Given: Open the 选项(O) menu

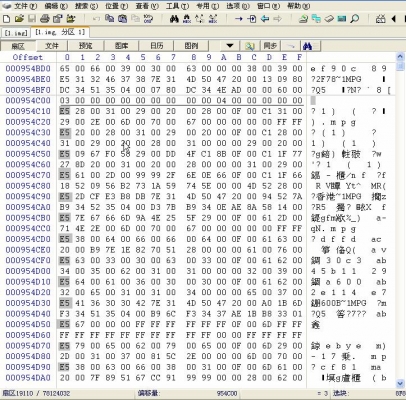Looking at the screenshot, I should (x=238, y=6).
